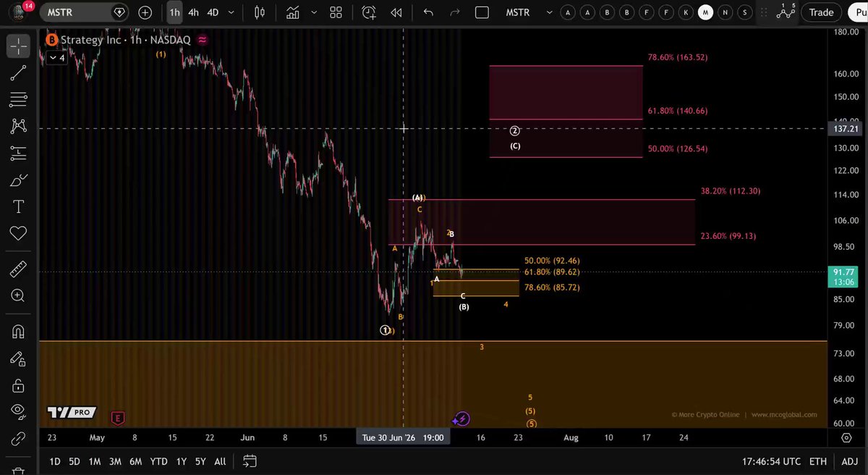The height and width of the screenshot is (475, 868).
Task: Undo the last chart action
Action: [428, 12]
